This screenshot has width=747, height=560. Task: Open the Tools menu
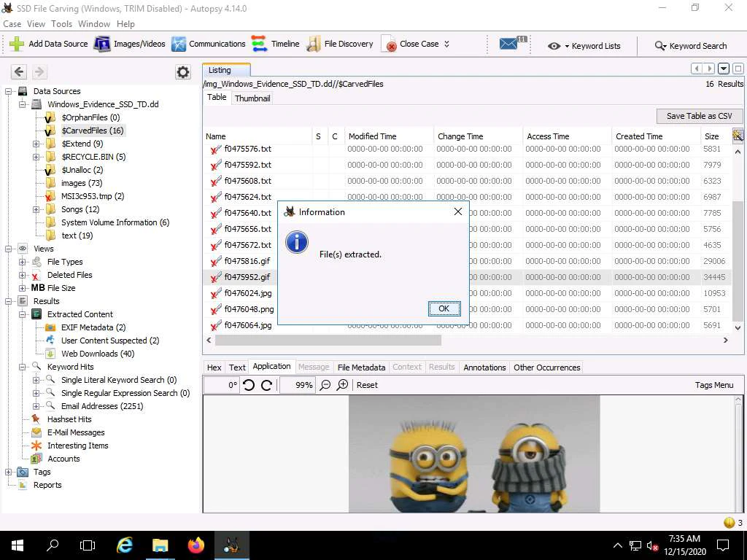tap(61, 24)
